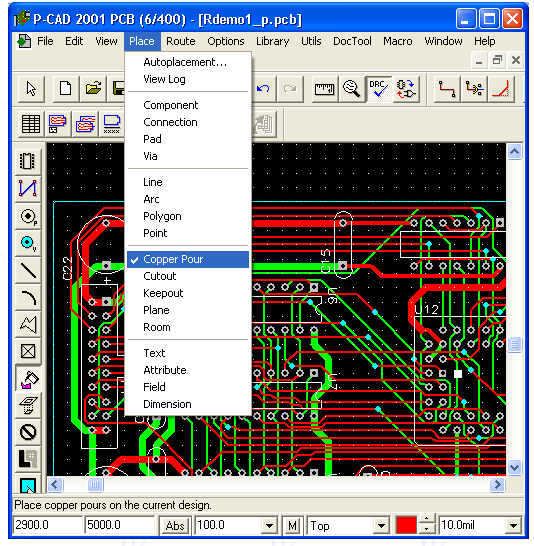Choose View Log menu entry
534x546 pixels.
[x=188, y=79]
